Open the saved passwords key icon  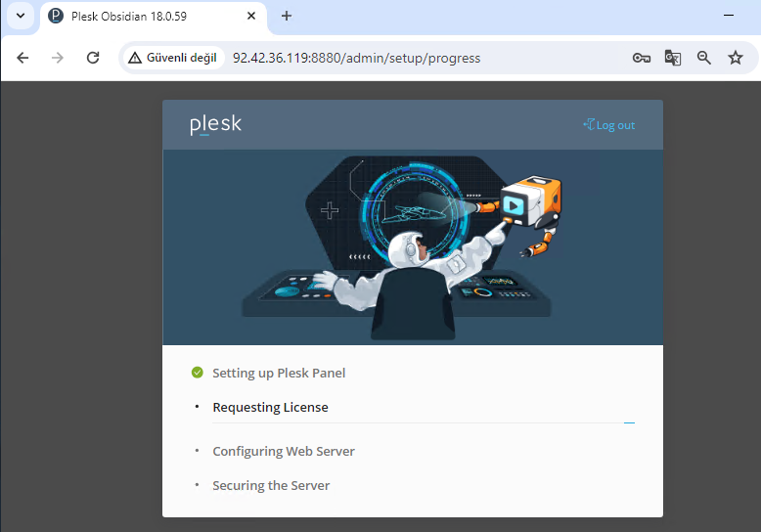coord(641,59)
